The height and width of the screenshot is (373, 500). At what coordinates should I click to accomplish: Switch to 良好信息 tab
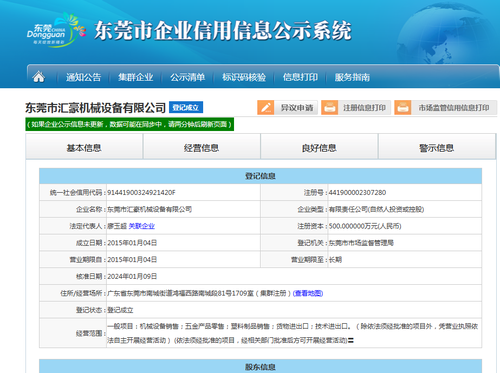[319, 147]
